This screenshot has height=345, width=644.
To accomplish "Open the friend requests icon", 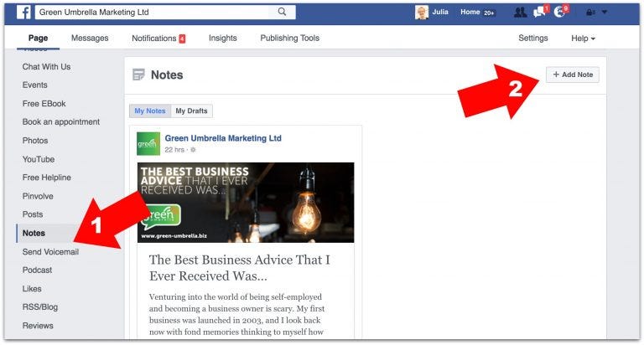I will 521,13.
